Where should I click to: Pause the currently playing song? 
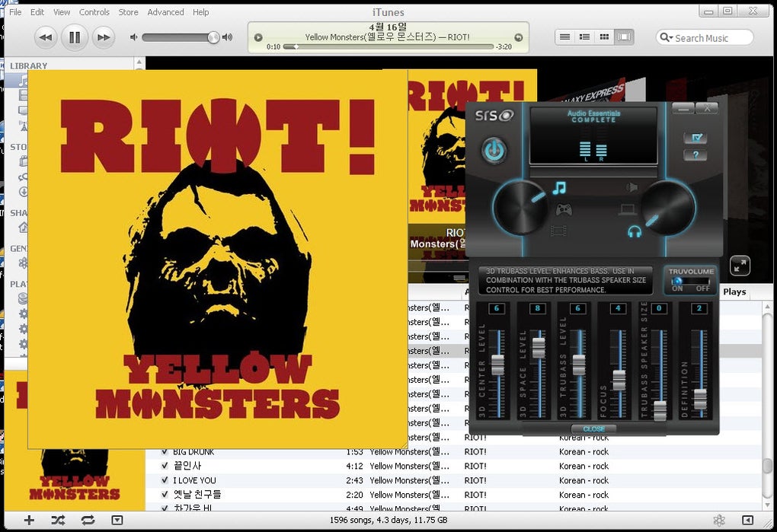pos(75,37)
